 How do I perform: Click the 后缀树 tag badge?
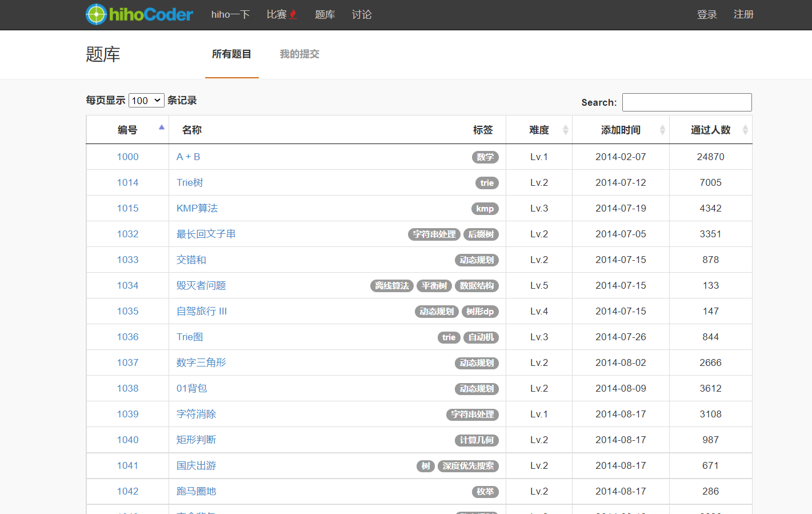click(x=481, y=234)
